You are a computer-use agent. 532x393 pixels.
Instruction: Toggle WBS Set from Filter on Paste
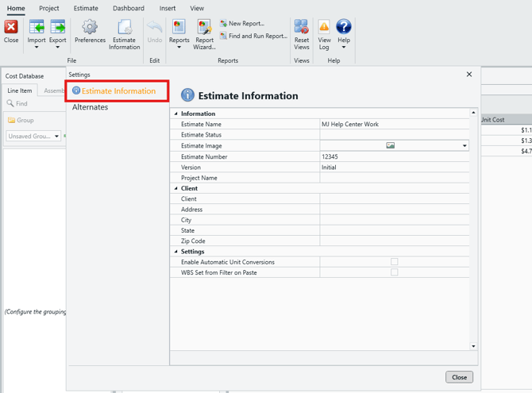[394, 272]
